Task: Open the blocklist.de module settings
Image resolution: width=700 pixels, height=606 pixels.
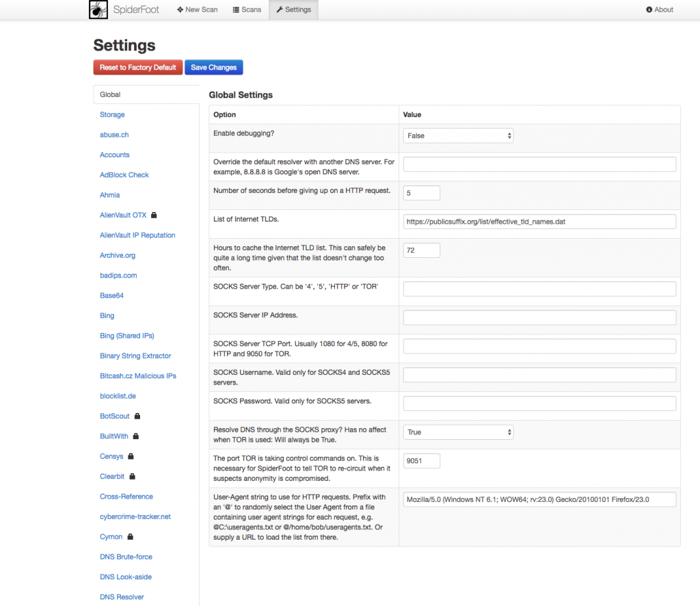Action: (118, 396)
